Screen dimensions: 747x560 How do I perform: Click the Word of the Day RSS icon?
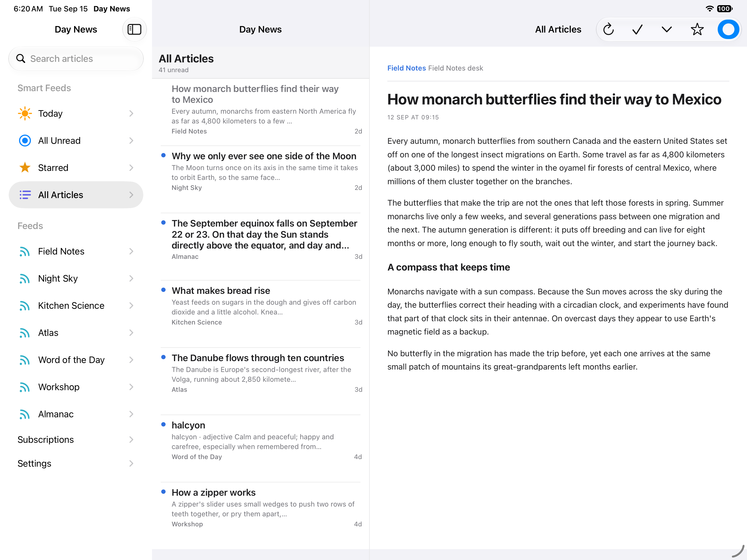(25, 360)
